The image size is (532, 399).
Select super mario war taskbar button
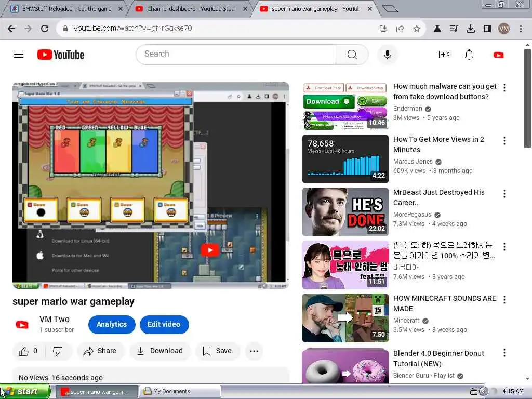pyautogui.click(x=97, y=392)
